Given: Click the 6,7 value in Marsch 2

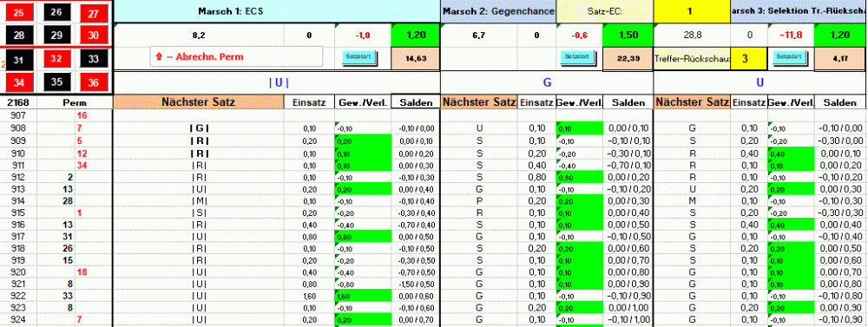Looking at the screenshot, I should (479, 36).
